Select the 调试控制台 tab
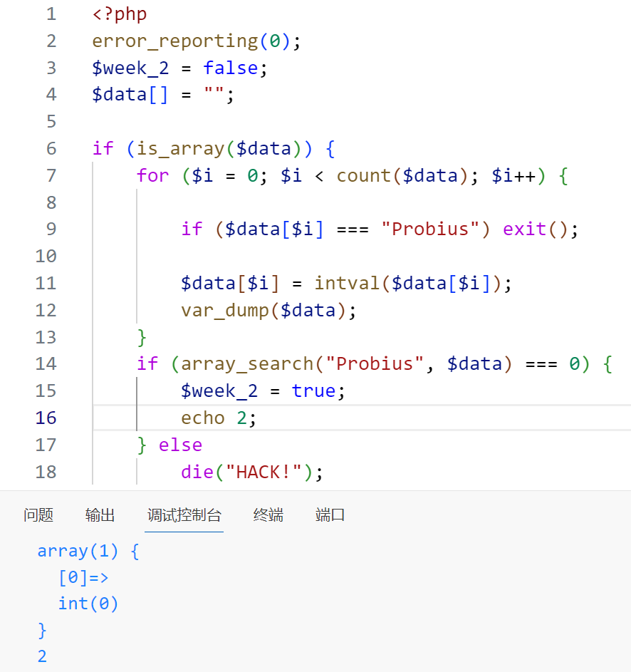Image resolution: width=631 pixels, height=672 pixels. click(184, 515)
